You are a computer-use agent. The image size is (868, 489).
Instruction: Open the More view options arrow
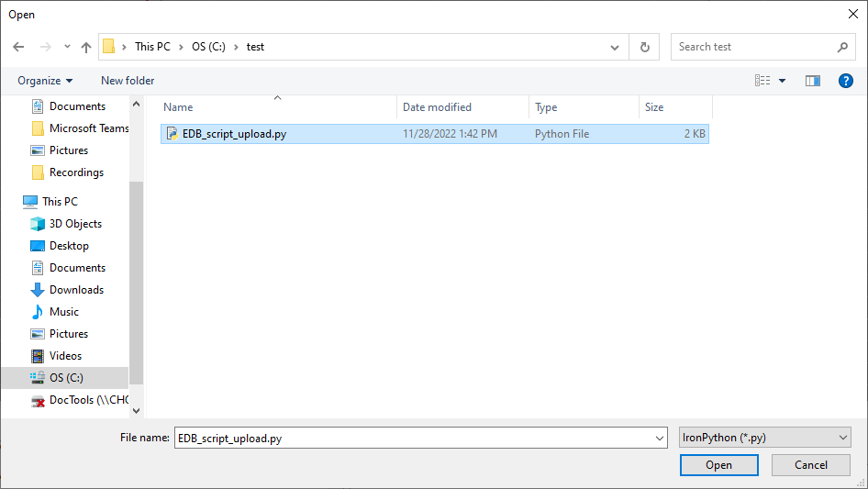[782, 81]
